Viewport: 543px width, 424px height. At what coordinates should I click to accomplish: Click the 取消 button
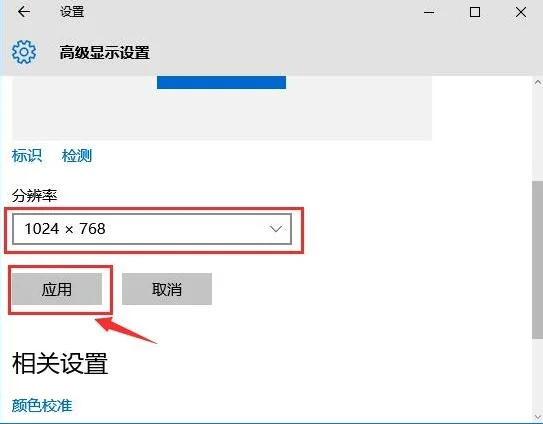click(x=167, y=289)
